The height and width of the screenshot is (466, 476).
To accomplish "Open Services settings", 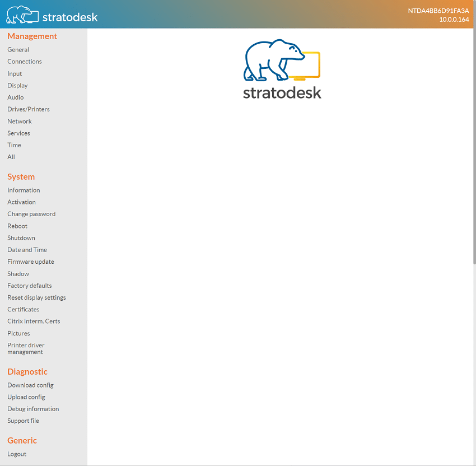I will point(19,133).
